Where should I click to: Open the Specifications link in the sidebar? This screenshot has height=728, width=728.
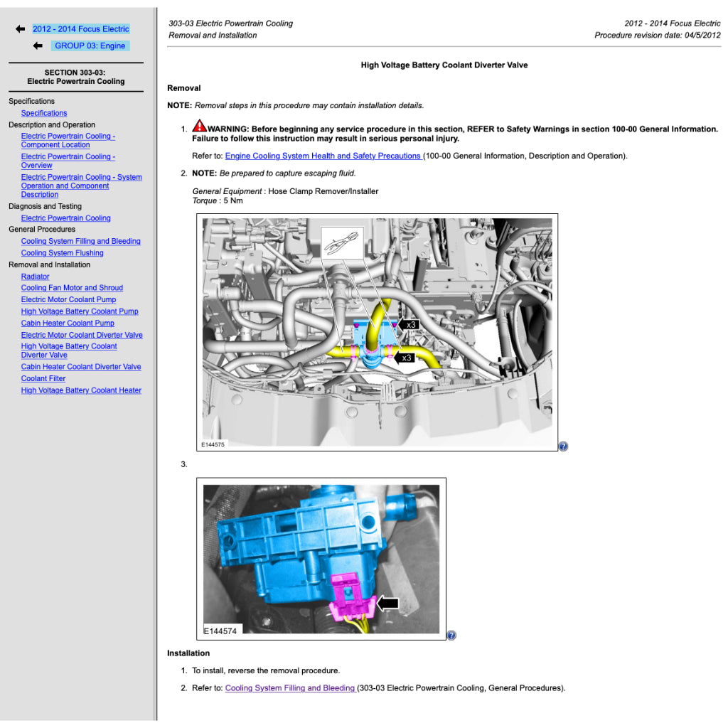point(44,113)
